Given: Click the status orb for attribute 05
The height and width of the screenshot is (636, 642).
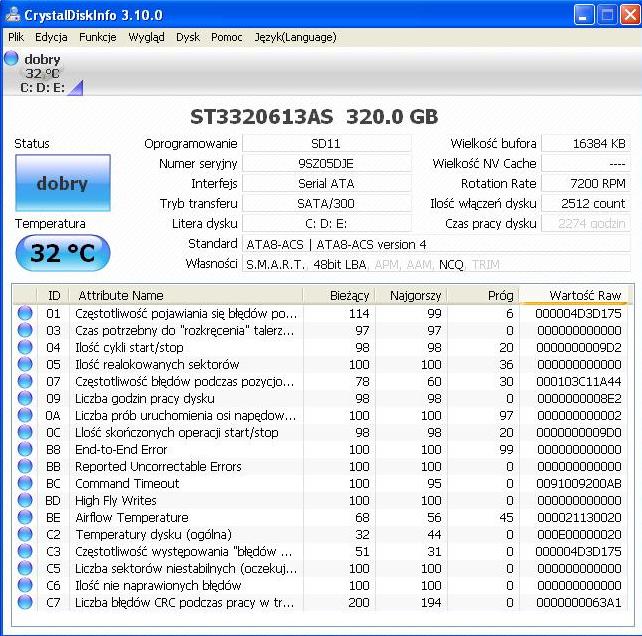Looking at the screenshot, I should (25, 364).
